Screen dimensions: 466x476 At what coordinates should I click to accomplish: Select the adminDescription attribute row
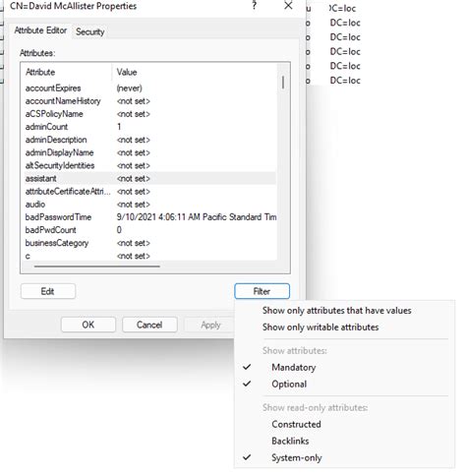pyautogui.click(x=150, y=140)
